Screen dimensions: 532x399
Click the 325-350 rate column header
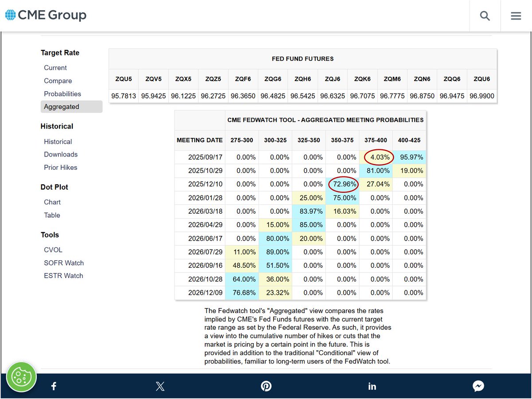coord(309,140)
